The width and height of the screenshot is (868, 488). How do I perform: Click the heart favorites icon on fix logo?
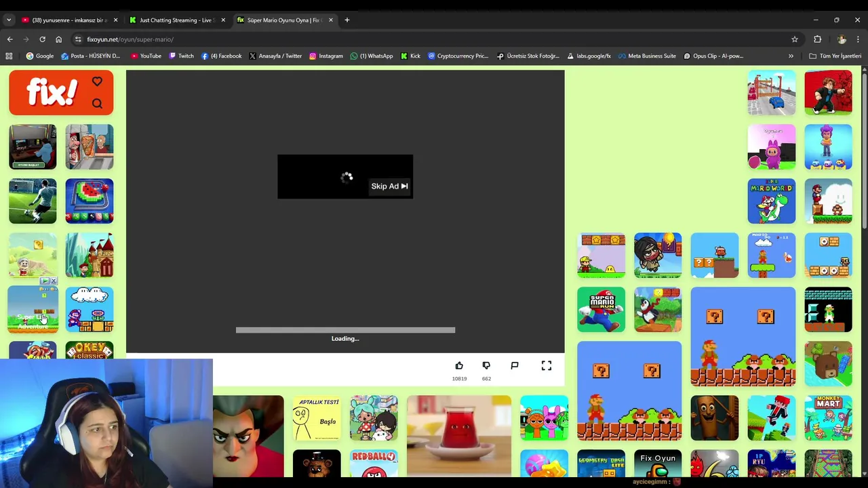[97, 81]
